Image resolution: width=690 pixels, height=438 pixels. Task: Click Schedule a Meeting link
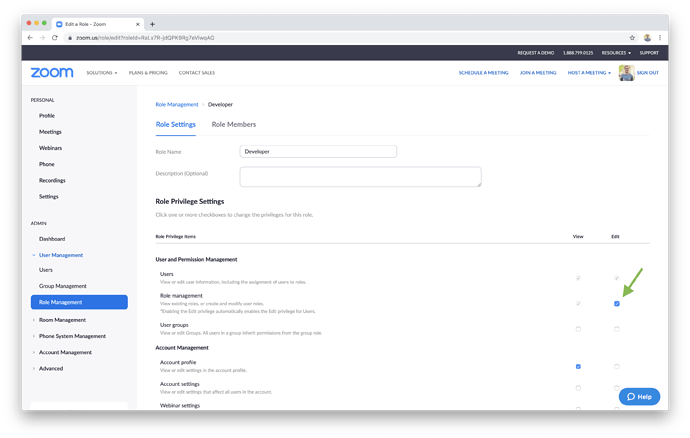click(x=483, y=73)
